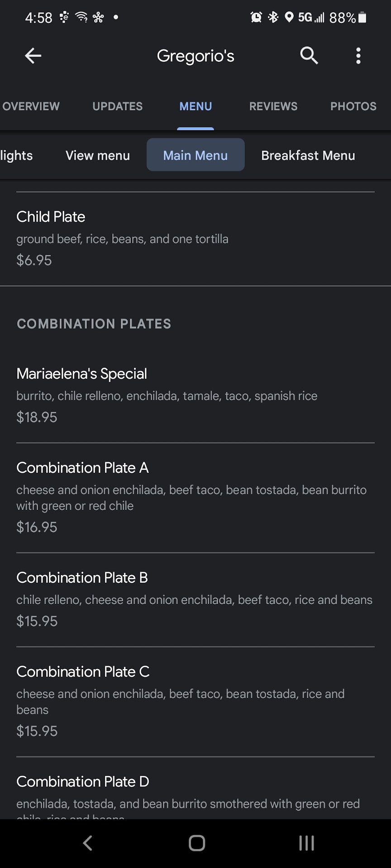Tap the back arrow icon
Viewport: 391px width, 868px height.
coord(33,56)
